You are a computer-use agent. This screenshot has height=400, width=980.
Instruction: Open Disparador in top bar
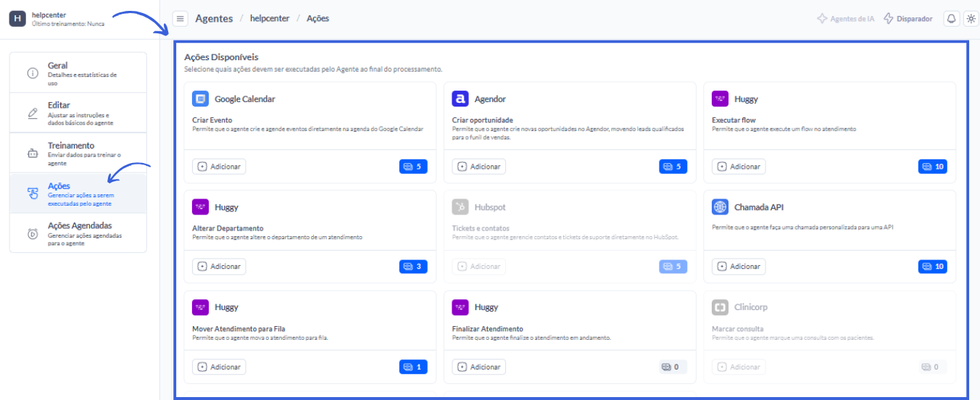tap(908, 19)
